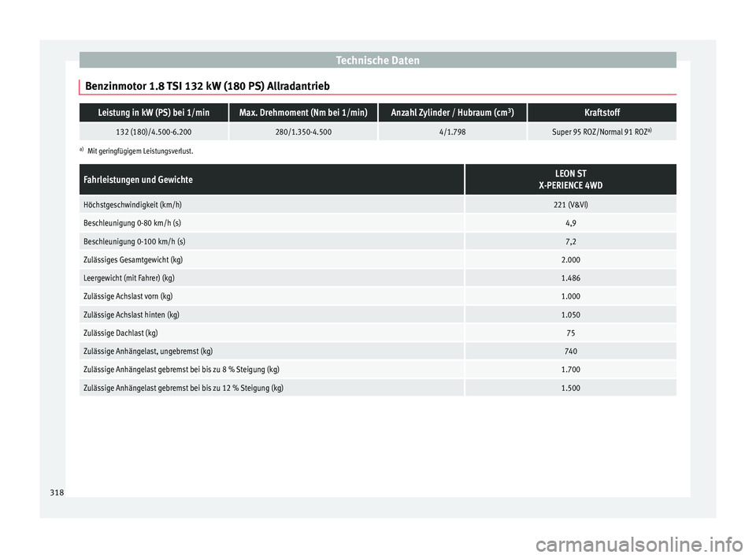Click the 'Anzahl Zylinder / Hubraum (cm³)' column header
Image resolution: width=756 pixels, height=558 pixels.
tap(452, 113)
